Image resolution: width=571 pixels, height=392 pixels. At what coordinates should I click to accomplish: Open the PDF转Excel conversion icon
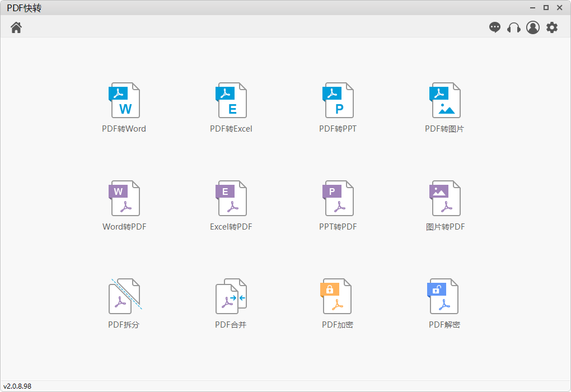231,100
